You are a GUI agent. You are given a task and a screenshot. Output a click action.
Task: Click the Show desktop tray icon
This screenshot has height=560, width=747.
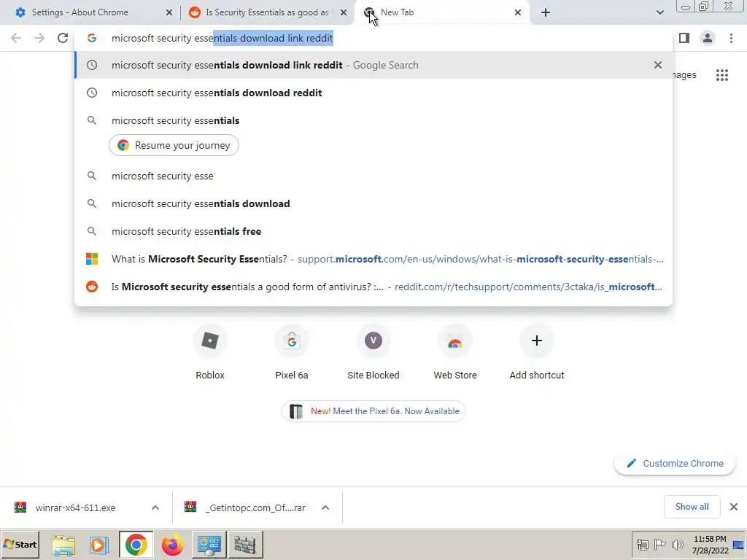pos(739,545)
